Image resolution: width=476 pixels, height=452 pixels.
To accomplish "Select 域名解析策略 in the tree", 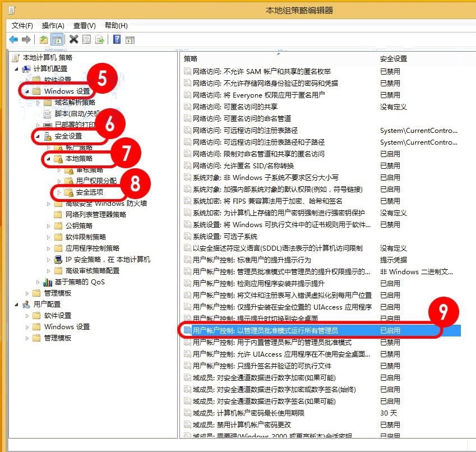I will (x=75, y=103).
